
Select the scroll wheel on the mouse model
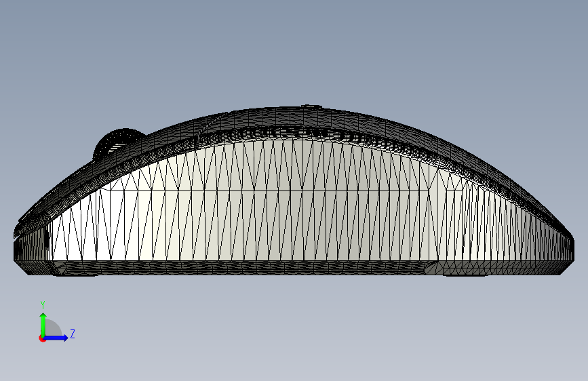pyautogui.click(x=118, y=143)
